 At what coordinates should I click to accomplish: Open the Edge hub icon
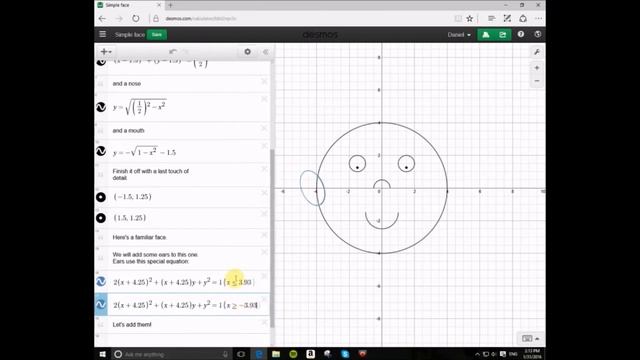(x=491, y=19)
